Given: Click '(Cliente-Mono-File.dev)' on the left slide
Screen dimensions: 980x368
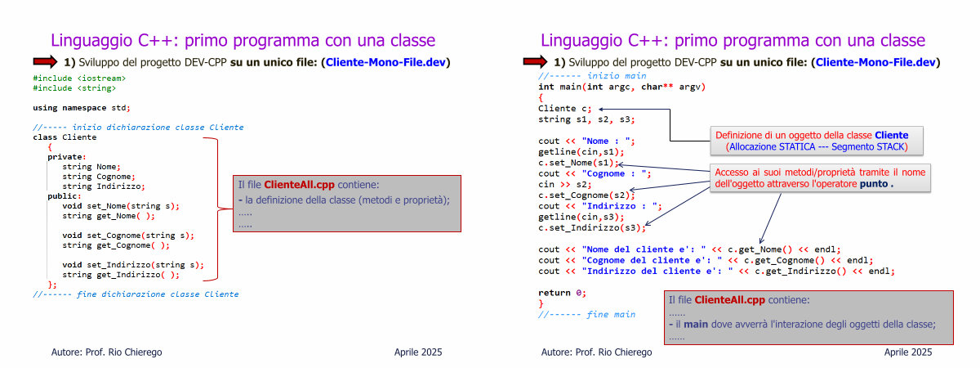Looking at the screenshot, I should [385, 62].
